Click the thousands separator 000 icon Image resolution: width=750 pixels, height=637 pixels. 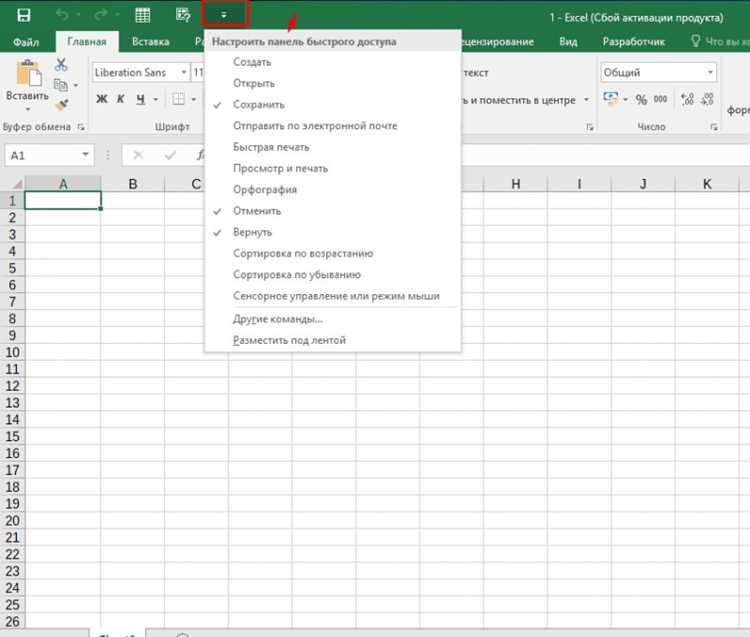[661, 99]
